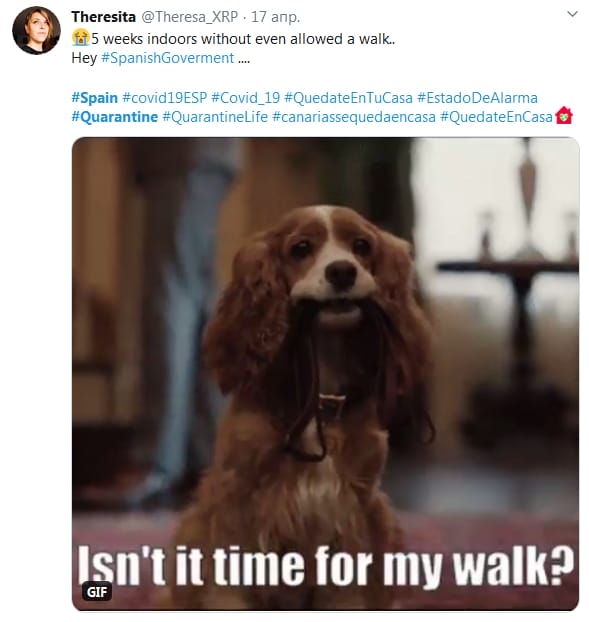Play the dog GIF media
589x622 pixels.
coord(325,374)
